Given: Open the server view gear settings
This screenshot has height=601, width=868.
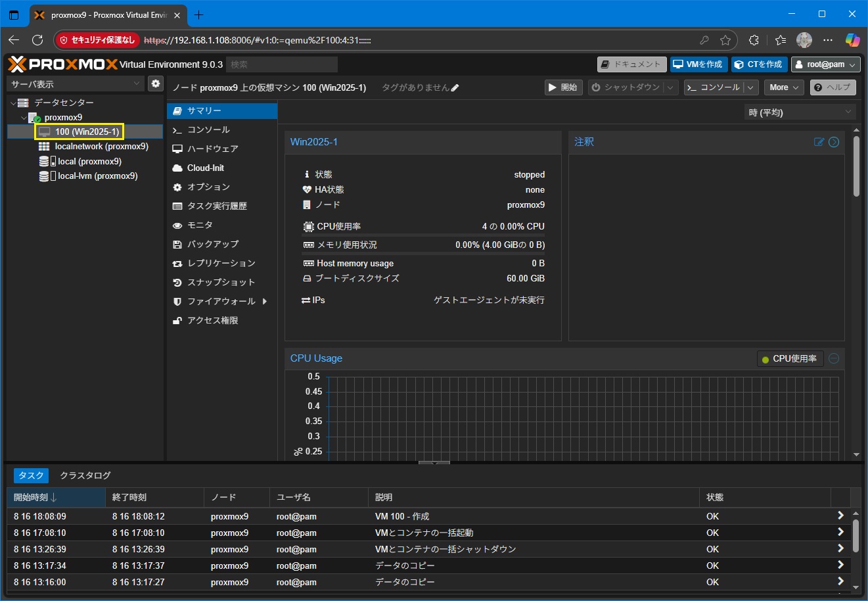Looking at the screenshot, I should click(x=155, y=84).
